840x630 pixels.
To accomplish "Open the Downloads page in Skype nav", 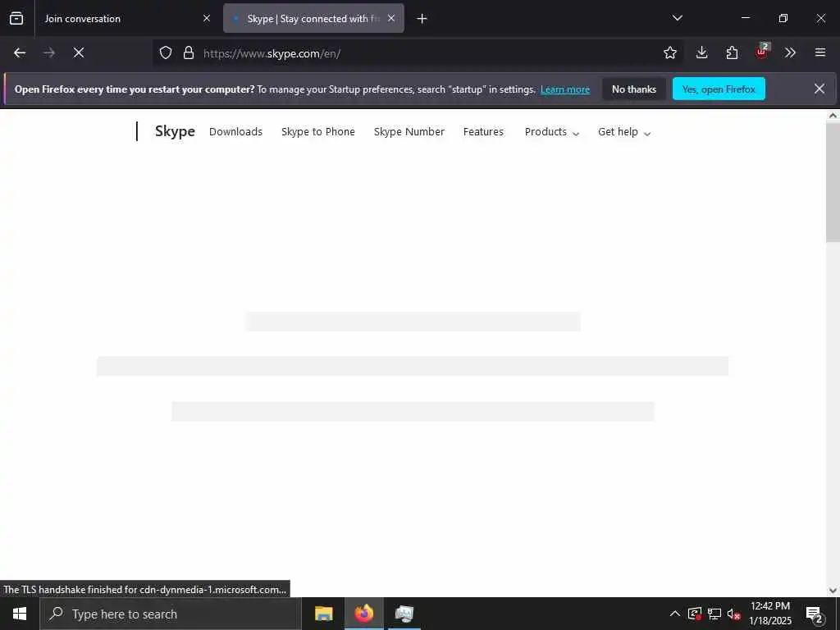I will point(235,132).
